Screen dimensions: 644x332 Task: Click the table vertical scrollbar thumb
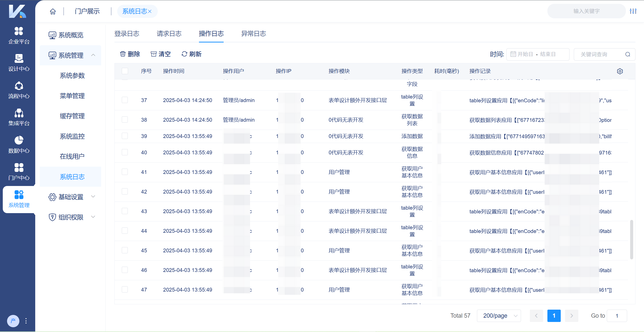pos(631,239)
